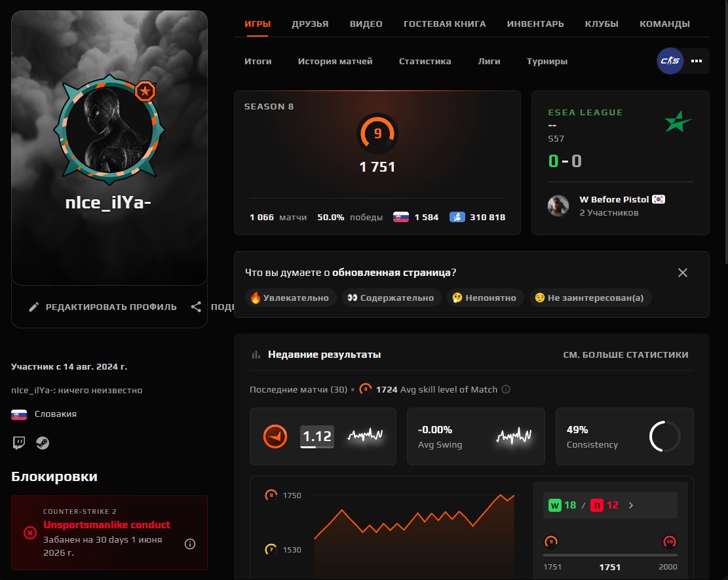Screen dimensions: 728x580
Task: Open the W Before Pistol team link
Action: [x=614, y=199]
